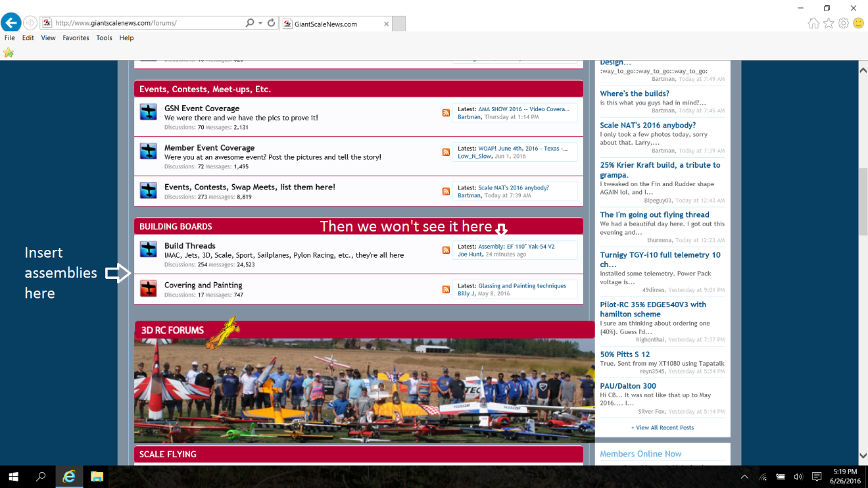
Task: Open RSS feed for Build Threads
Action: (x=446, y=251)
